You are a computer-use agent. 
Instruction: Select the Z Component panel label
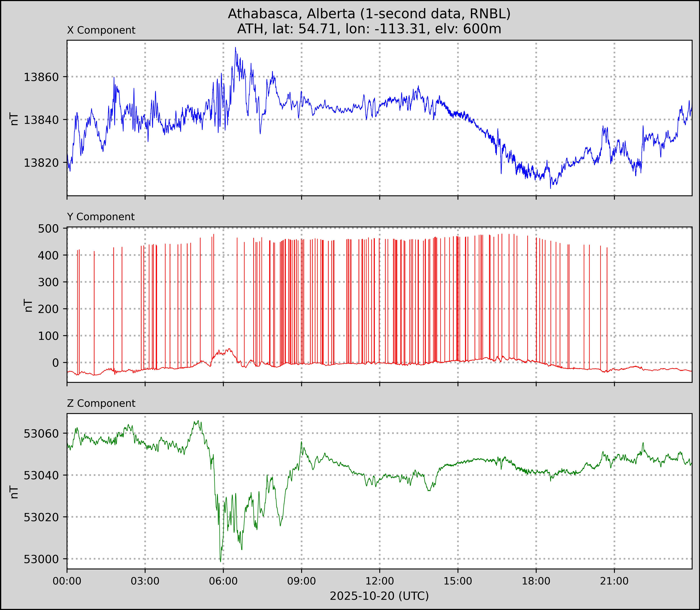101,403
